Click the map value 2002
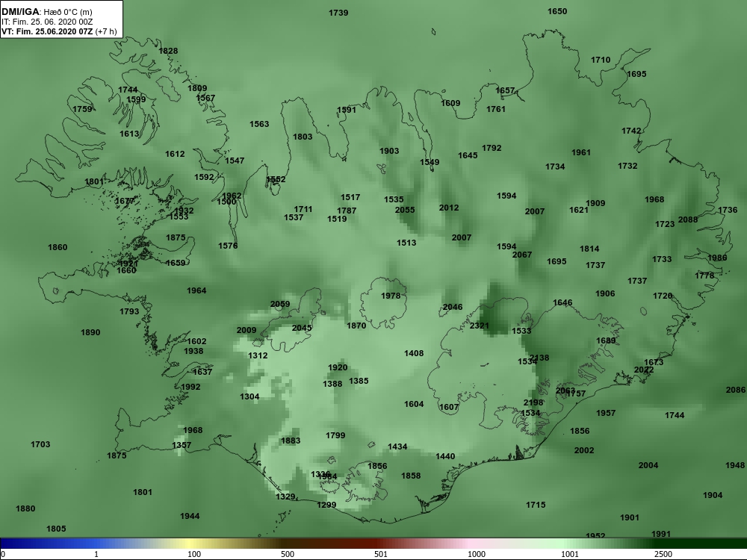 (584, 450)
